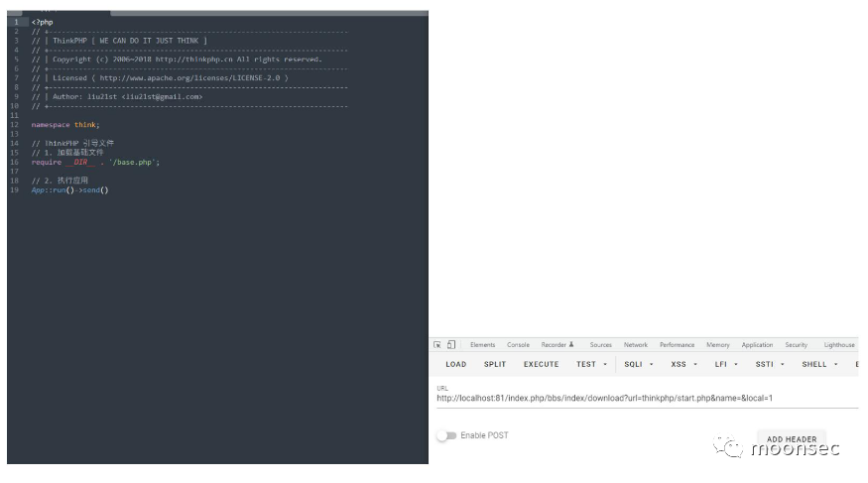868x483 pixels.
Task: Expand the LFI dropdown menu
Action: coord(726,364)
